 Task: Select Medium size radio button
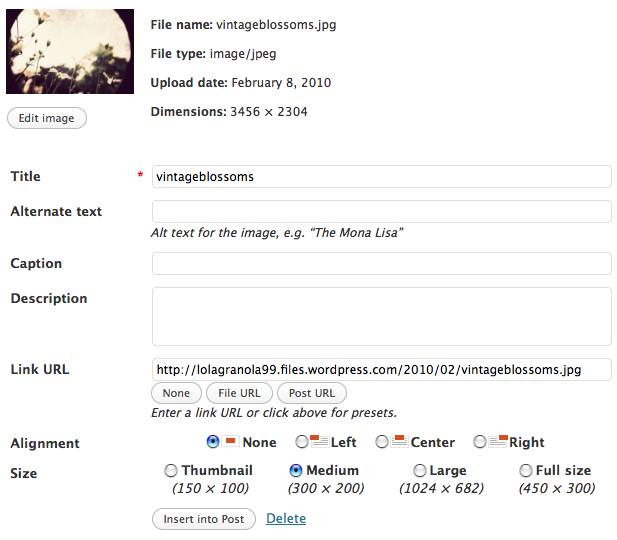click(296, 470)
